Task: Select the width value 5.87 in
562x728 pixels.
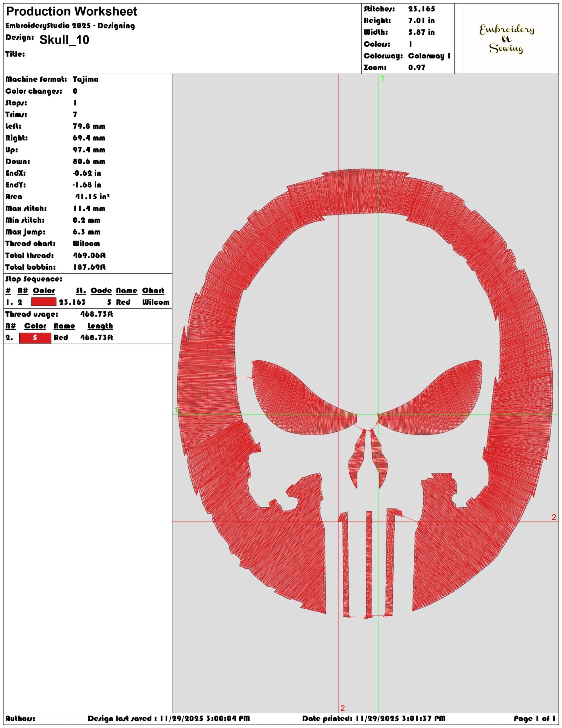Action: pyautogui.click(x=421, y=32)
